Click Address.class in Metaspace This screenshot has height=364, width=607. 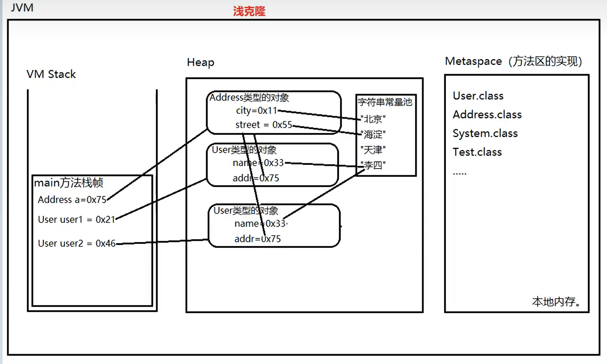click(487, 115)
